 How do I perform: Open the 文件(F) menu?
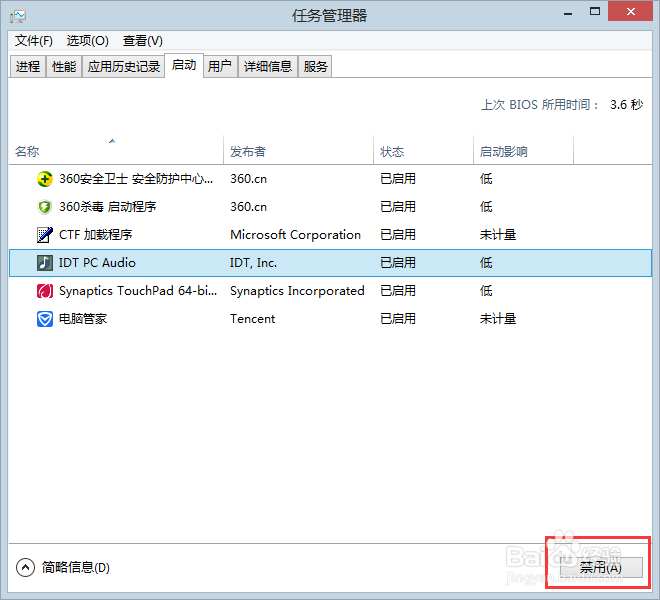point(34,41)
